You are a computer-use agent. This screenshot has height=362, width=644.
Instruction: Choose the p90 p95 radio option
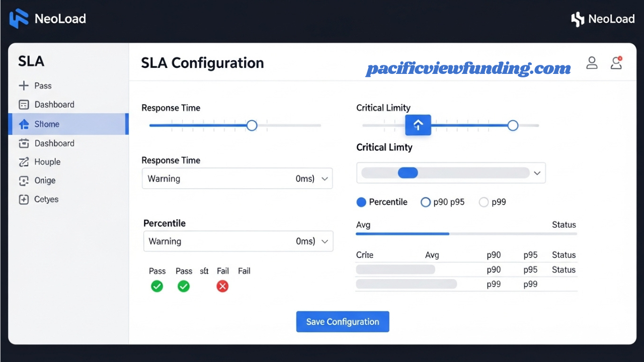tap(426, 202)
